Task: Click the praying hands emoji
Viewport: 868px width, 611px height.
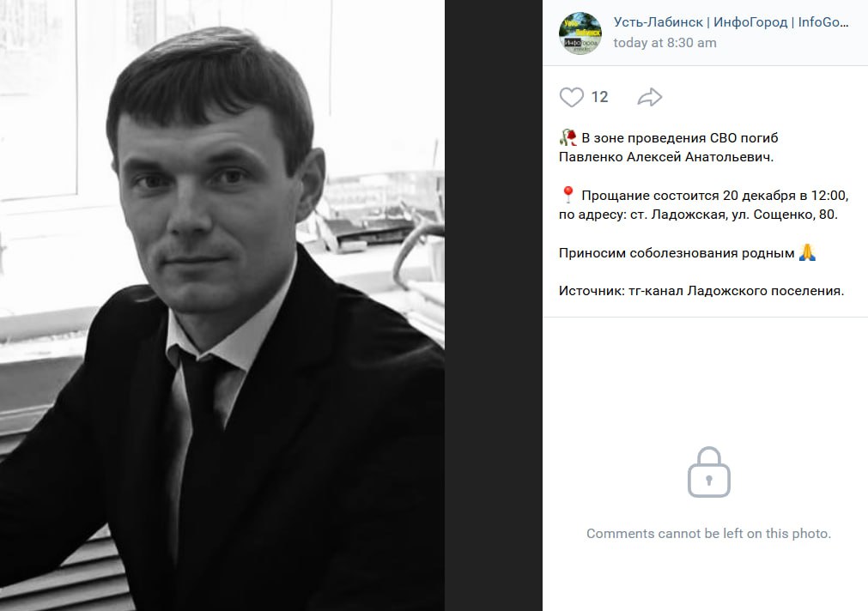Action: (807, 252)
